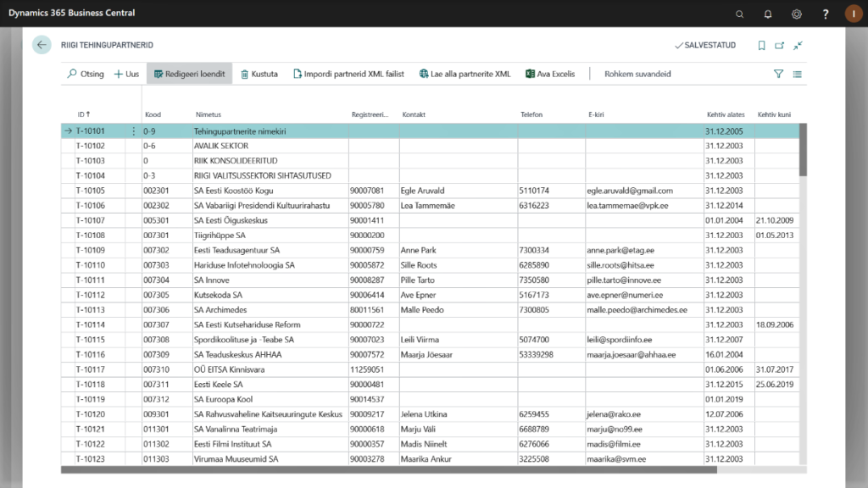Image resolution: width=868 pixels, height=488 pixels.
Task: Open settings gear icon
Action: (797, 14)
